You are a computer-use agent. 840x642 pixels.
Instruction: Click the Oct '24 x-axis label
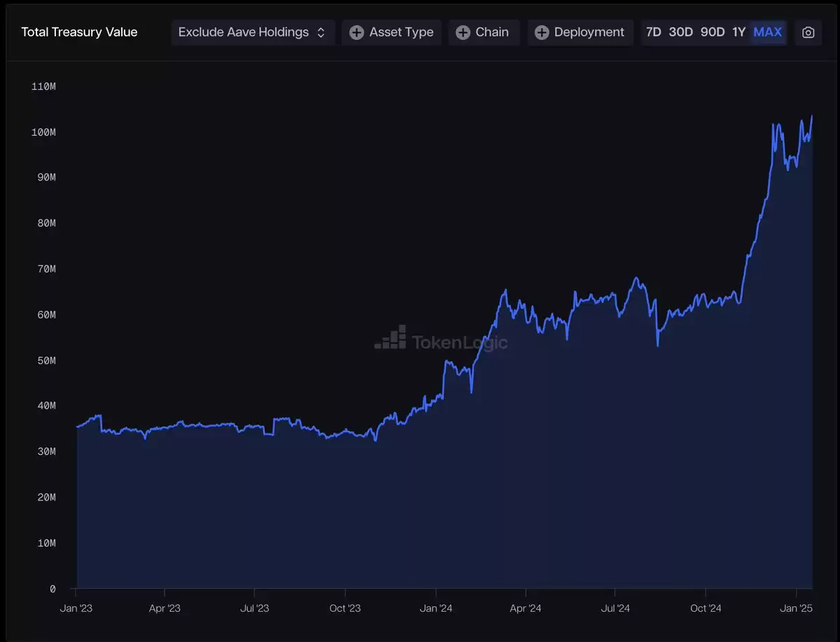click(706, 608)
